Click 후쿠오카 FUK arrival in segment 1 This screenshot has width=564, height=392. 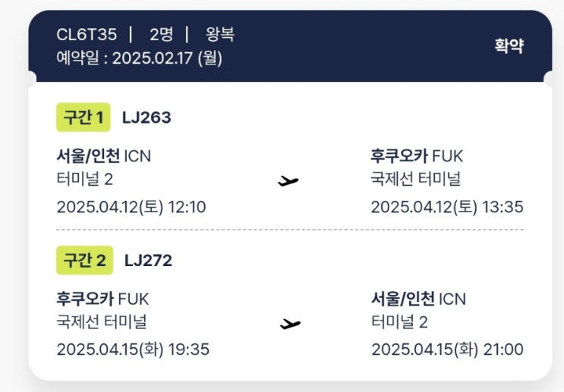click(x=417, y=156)
